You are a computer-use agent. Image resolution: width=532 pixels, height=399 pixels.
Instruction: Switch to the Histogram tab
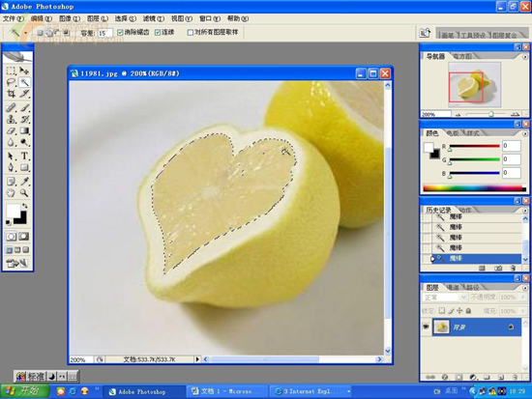pos(462,56)
